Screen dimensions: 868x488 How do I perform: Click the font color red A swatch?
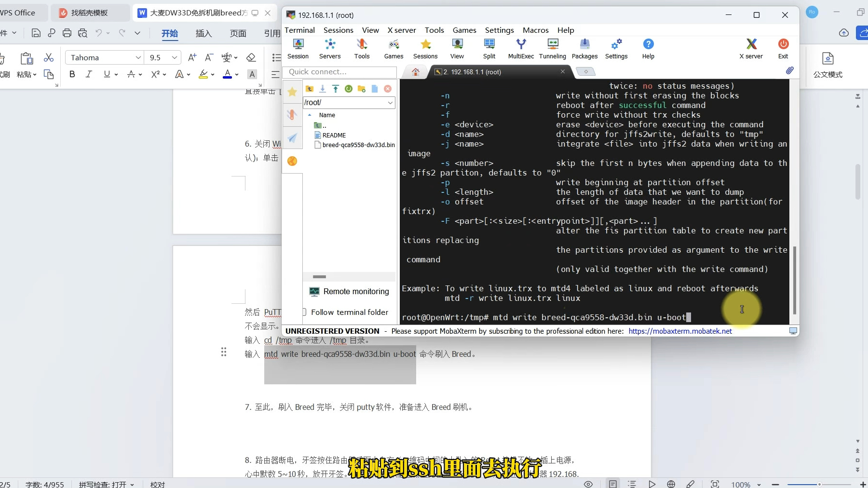pos(227,74)
